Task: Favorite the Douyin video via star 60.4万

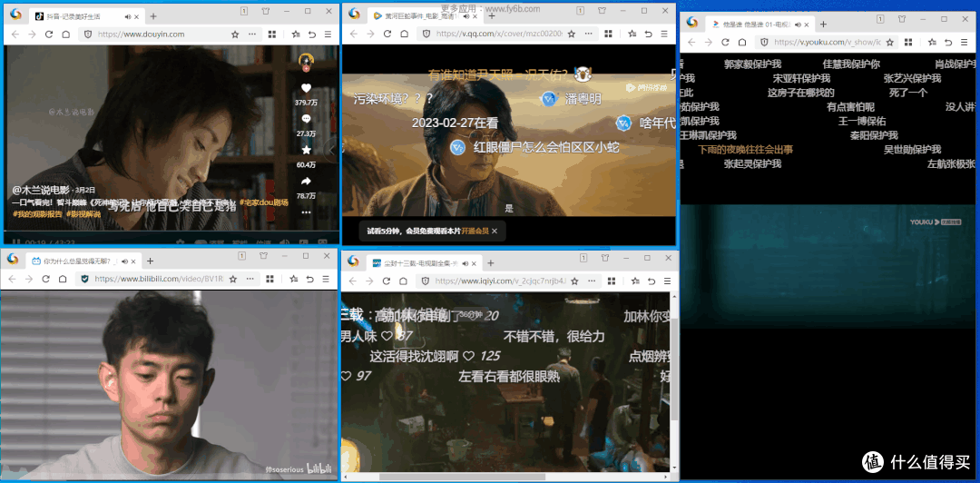Action: point(306,150)
